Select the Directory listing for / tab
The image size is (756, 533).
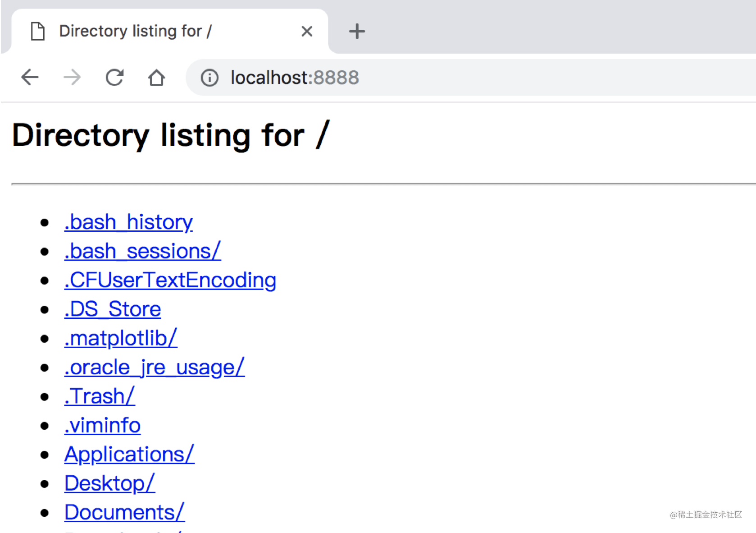click(x=135, y=32)
